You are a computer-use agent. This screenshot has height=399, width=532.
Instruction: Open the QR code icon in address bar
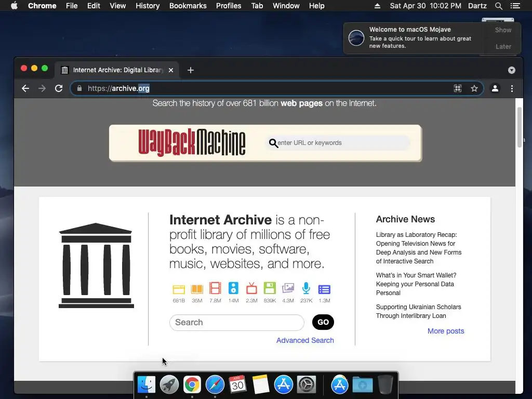pos(457,88)
